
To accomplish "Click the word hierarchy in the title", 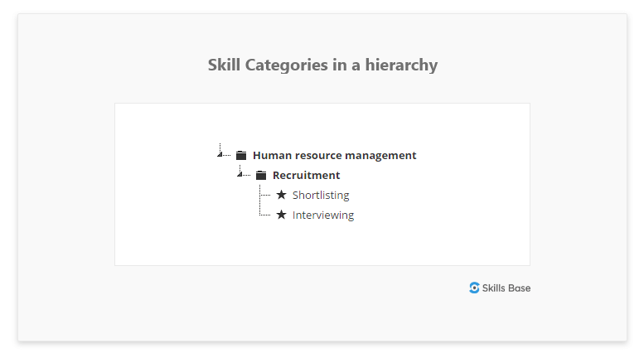I will (x=401, y=65).
